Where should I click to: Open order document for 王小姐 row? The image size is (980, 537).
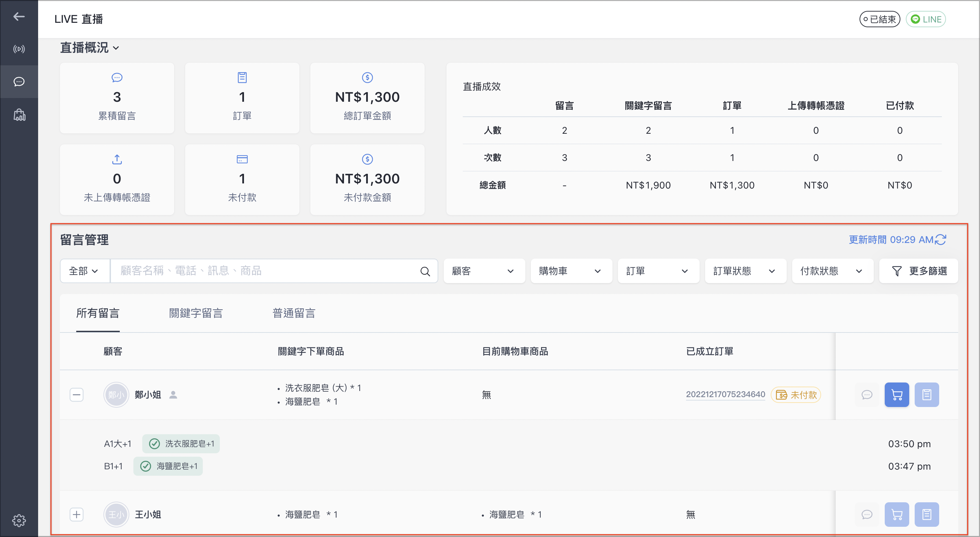[x=926, y=515]
